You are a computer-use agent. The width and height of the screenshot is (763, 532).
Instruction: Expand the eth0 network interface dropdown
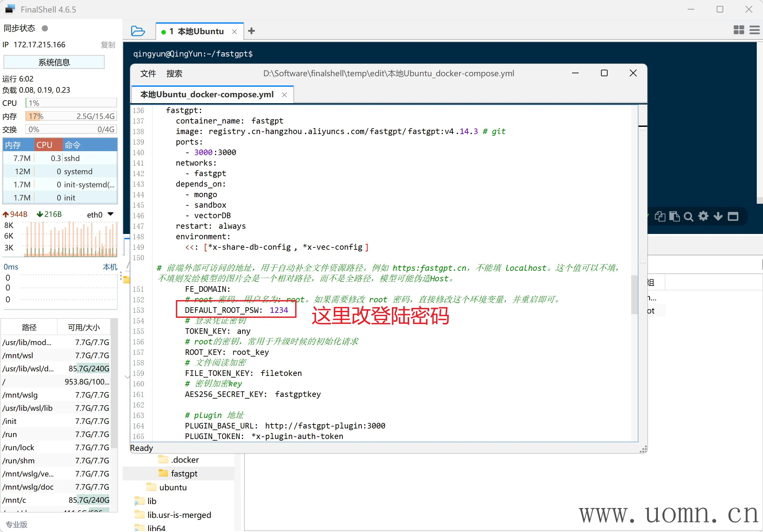coord(111,214)
